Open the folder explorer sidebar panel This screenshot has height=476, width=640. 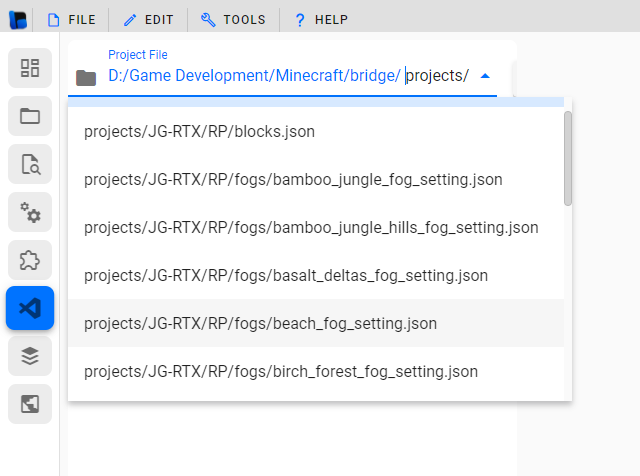tap(30, 116)
